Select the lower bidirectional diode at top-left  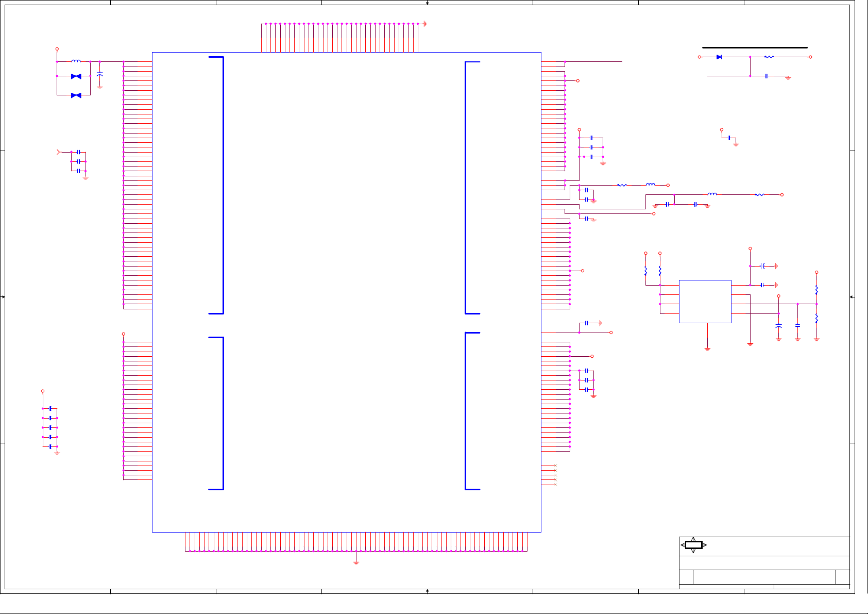tap(76, 95)
